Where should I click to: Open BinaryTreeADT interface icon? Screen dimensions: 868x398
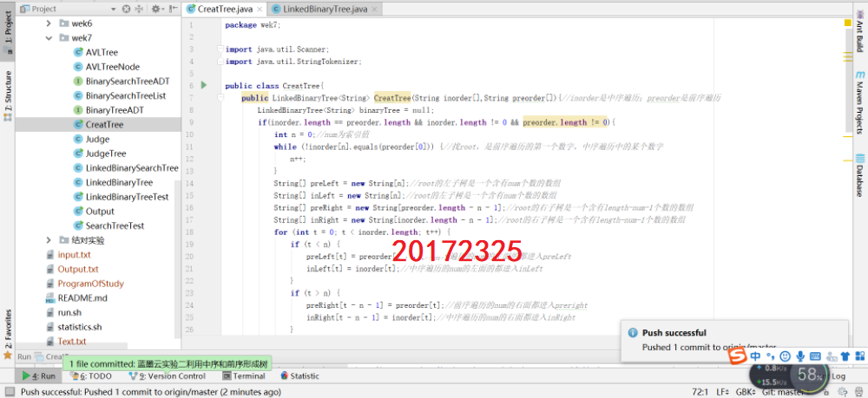coord(78,110)
